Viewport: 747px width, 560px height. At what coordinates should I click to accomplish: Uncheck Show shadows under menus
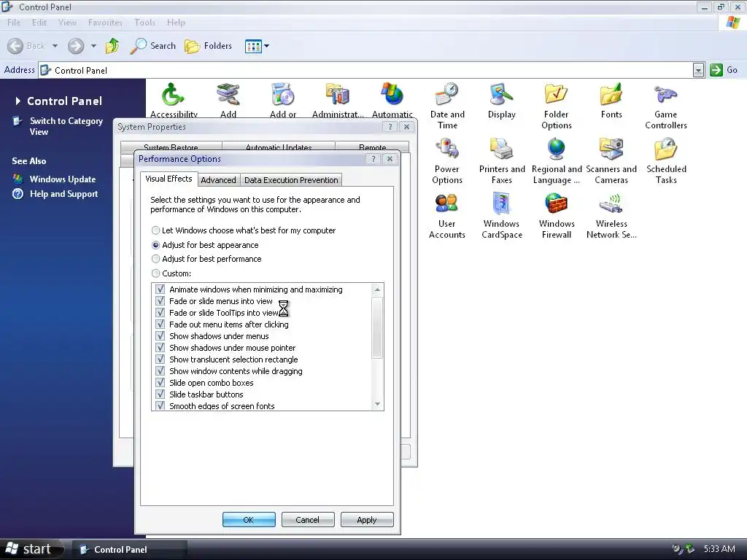[x=160, y=336]
